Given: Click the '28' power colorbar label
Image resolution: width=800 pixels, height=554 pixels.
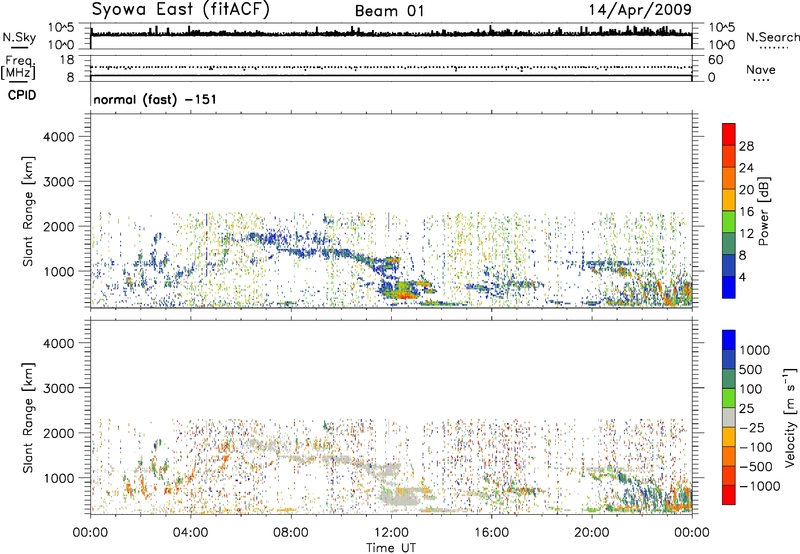Looking at the screenshot, I should coord(746,146).
